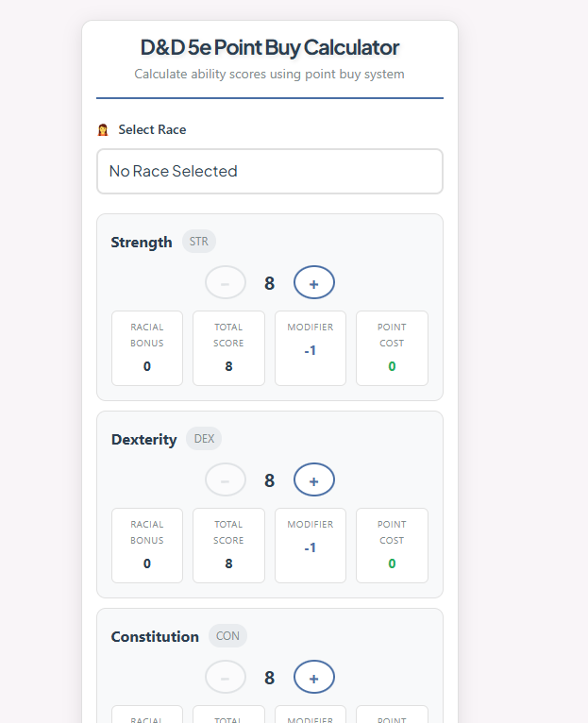Select the Strength Total Score card
Viewport: 588px width, 723px height.
pos(228,348)
